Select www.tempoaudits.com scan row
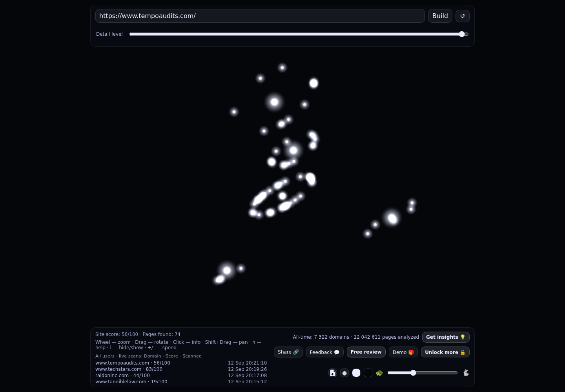 (x=181, y=363)
